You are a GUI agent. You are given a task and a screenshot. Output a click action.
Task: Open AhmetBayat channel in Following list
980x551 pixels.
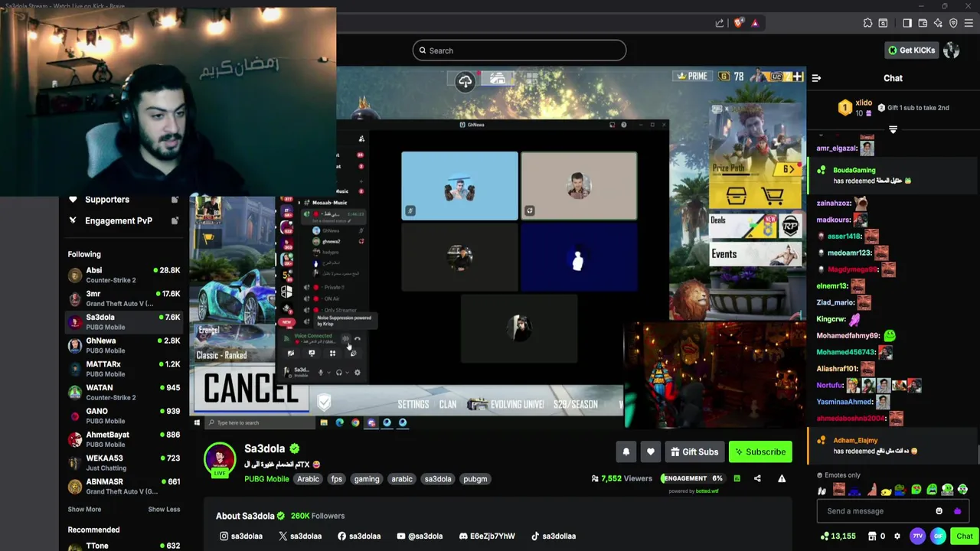(123, 439)
